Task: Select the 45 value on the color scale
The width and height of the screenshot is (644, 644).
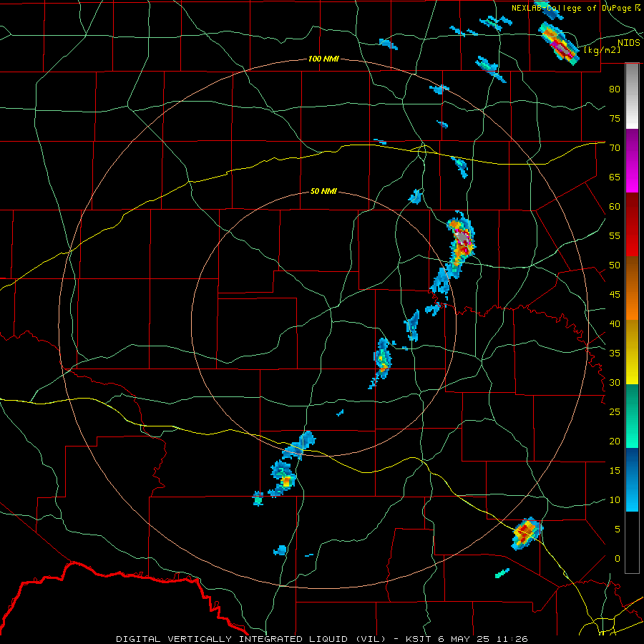Action: pyautogui.click(x=615, y=295)
